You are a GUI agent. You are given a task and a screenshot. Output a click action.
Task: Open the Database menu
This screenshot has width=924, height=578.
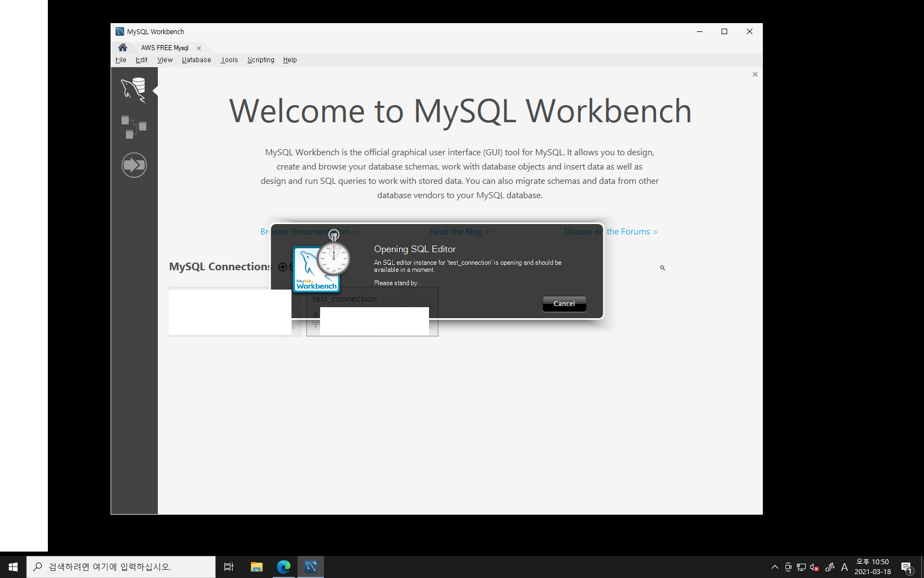click(x=196, y=60)
